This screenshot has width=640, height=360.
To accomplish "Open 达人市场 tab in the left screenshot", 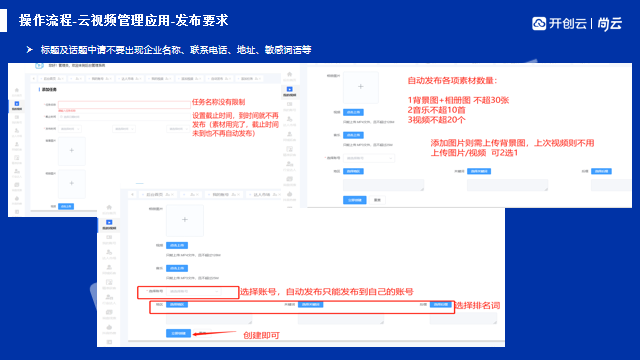I will [x=130, y=78].
